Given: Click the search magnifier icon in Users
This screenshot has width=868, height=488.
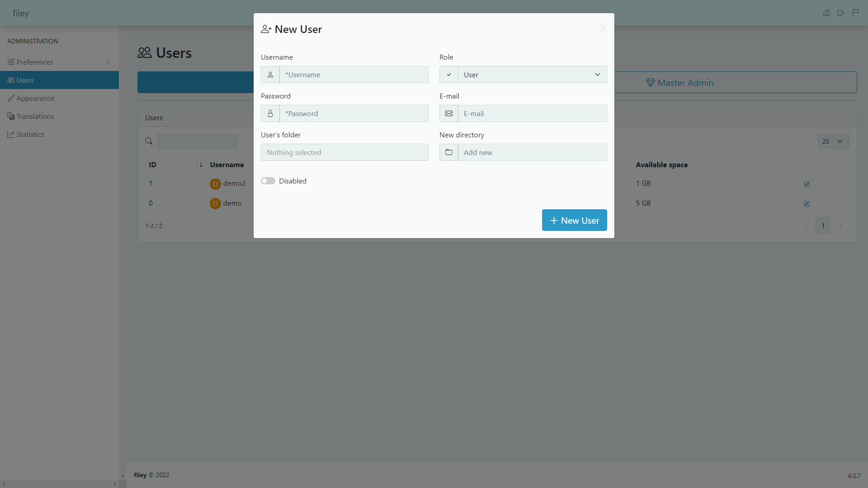Looking at the screenshot, I should point(149,141).
